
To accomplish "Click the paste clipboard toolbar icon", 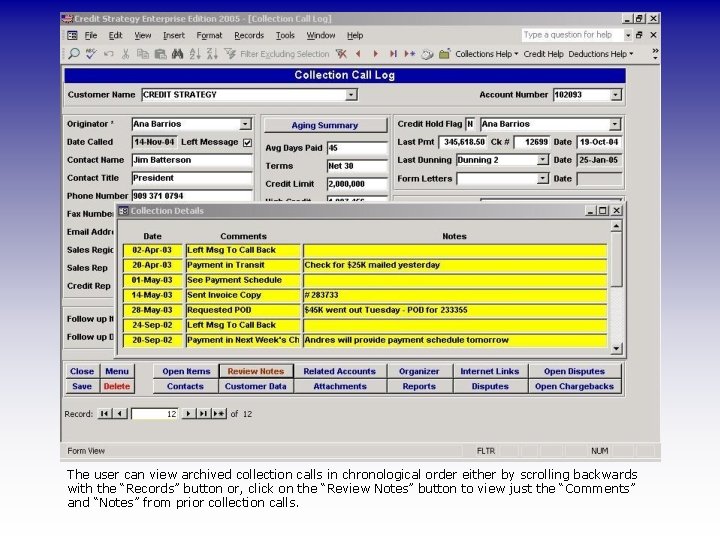I will click(x=160, y=54).
